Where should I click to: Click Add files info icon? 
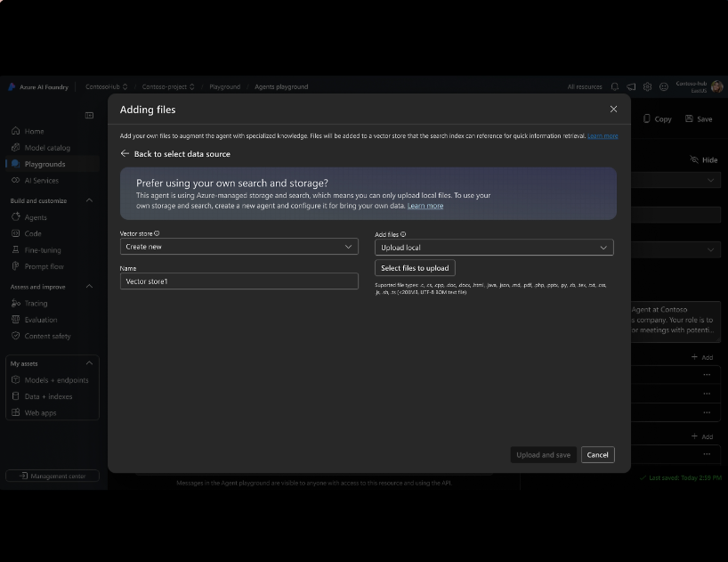[x=403, y=234]
